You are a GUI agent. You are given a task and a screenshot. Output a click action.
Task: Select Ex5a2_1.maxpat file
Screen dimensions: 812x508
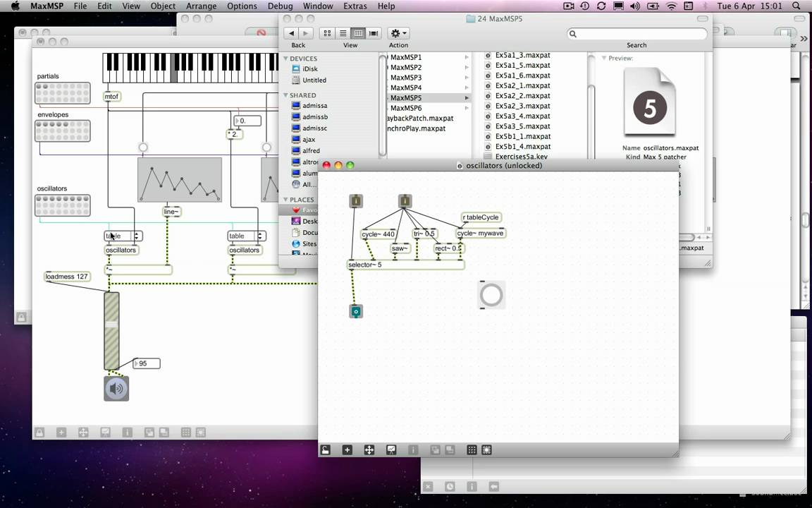pos(522,85)
